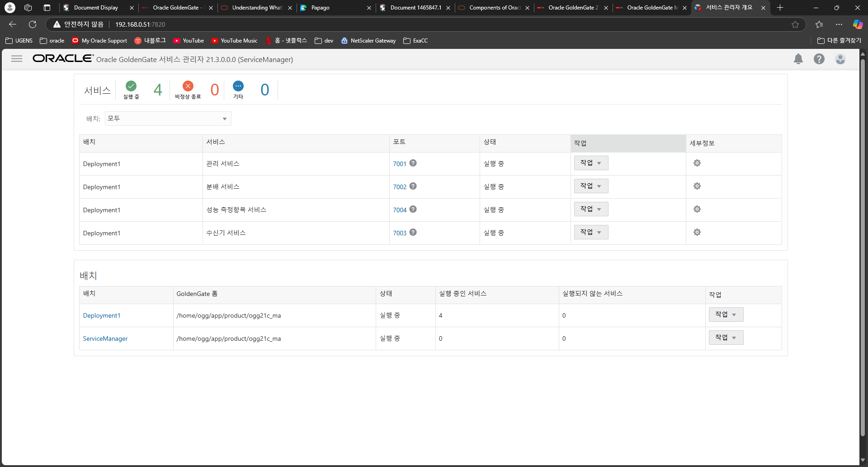Switch to Understanding What tab

(x=257, y=8)
